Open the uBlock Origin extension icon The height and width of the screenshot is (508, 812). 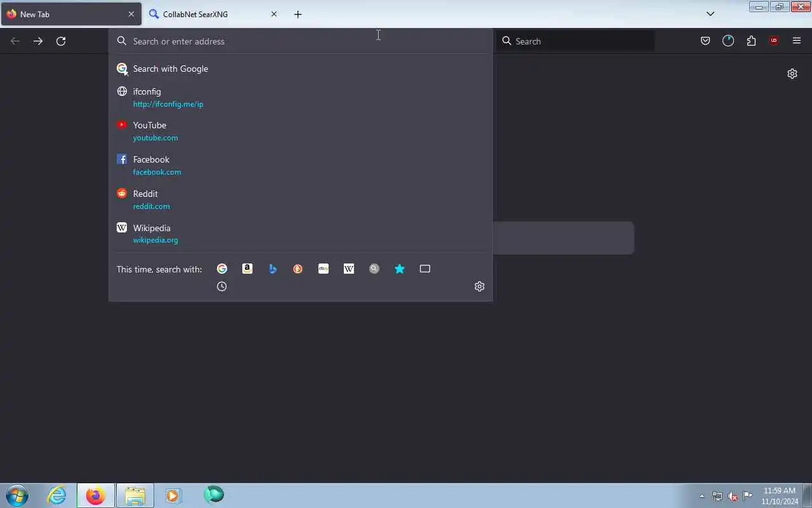[774, 41]
